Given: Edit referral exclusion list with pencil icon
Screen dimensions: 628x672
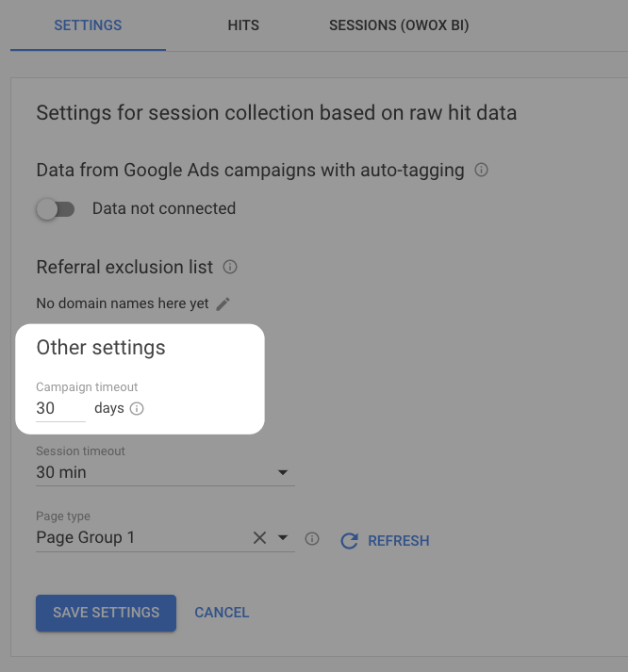Looking at the screenshot, I should pyautogui.click(x=223, y=303).
